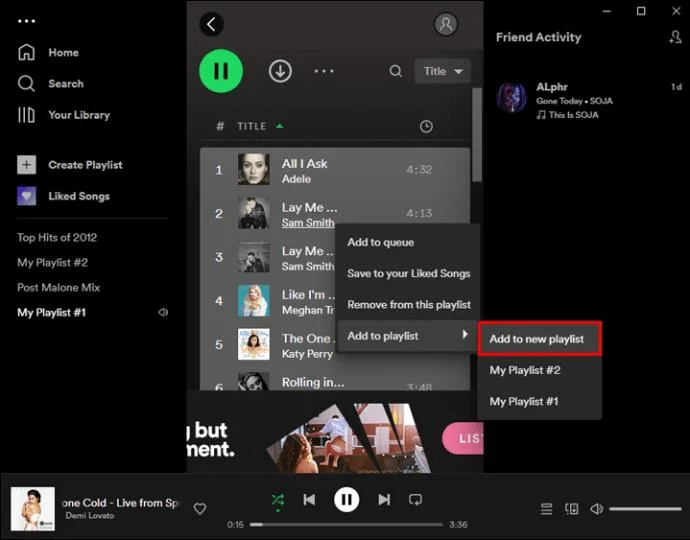
Task: Pause playlist with big green button
Action: (221, 71)
